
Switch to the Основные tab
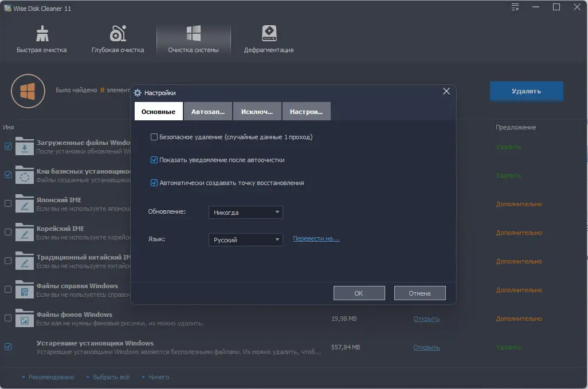tap(159, 111)
